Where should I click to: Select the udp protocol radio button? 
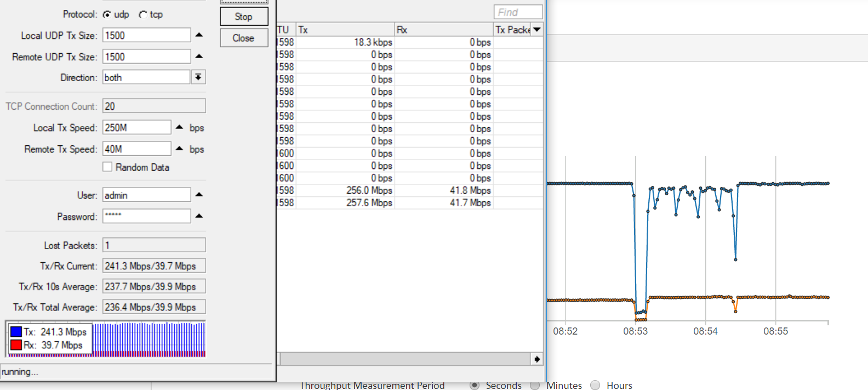pos(107,14)
